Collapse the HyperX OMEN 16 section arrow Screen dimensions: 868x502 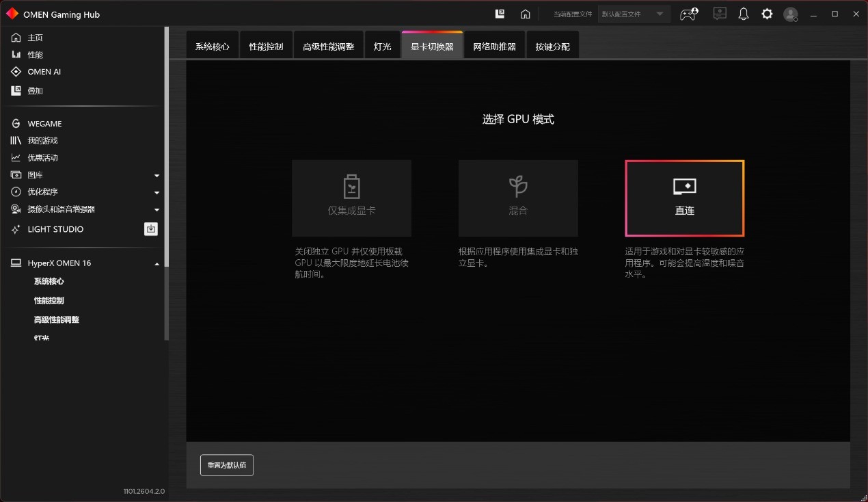pyautogui.click(x=157, y=264)
